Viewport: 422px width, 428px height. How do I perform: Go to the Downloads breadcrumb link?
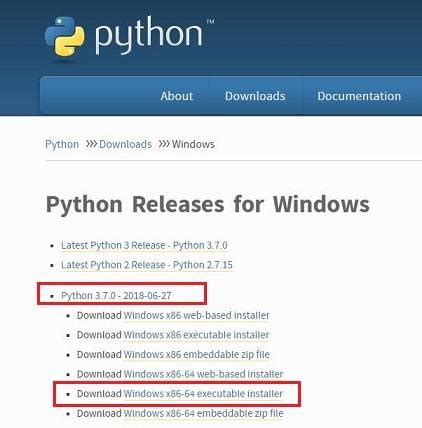[x=125, y=144]
